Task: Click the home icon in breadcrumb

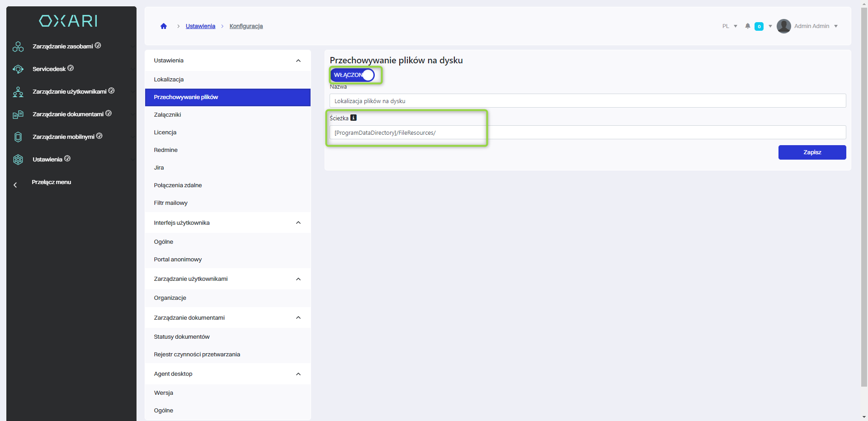Action: [164, 26]
